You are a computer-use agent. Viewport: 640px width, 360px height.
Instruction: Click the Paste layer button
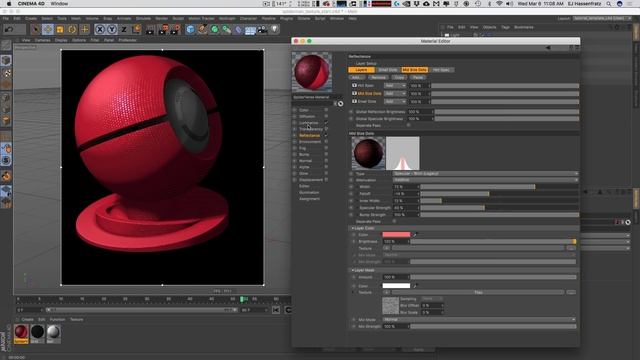(x=418, y=78)
